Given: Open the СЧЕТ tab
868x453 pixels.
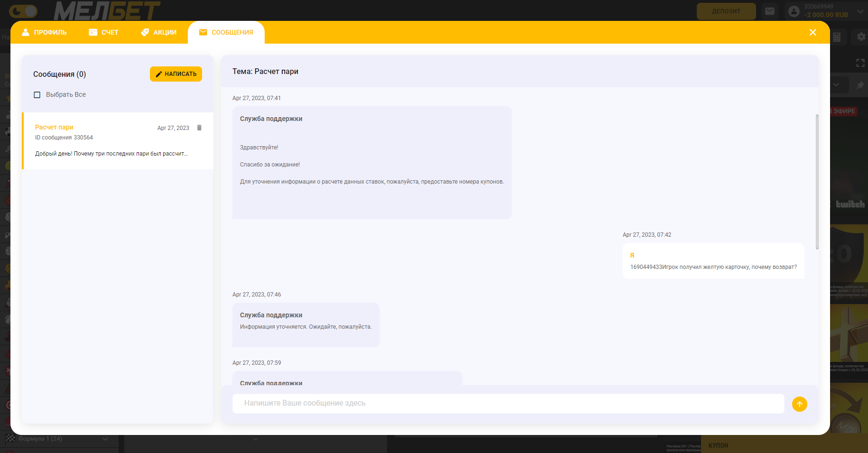Looking at the screenshot, I should tap(104, 32).
